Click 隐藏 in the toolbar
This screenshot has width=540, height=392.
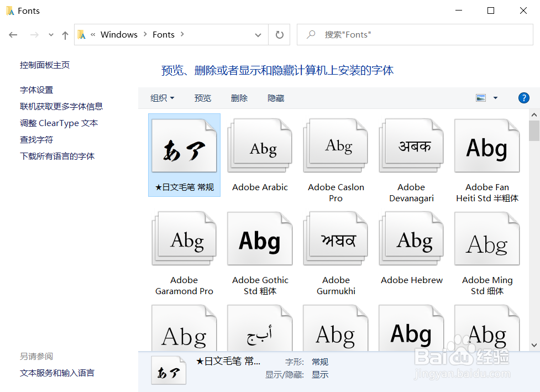click(x=276, y=98)
